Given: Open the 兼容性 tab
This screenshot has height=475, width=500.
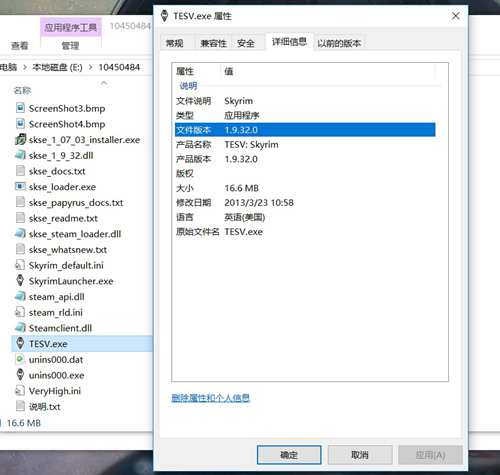Looking at the screenshot, I should tap(213, 43).
